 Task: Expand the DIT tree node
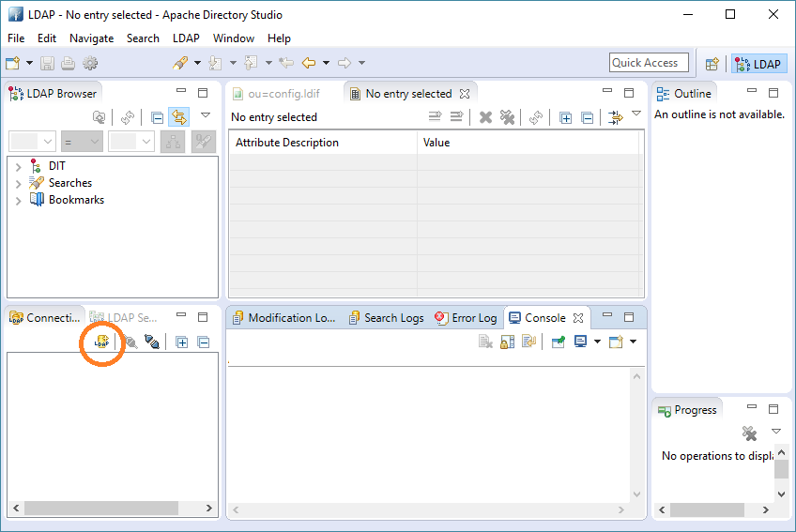(18, 166)
